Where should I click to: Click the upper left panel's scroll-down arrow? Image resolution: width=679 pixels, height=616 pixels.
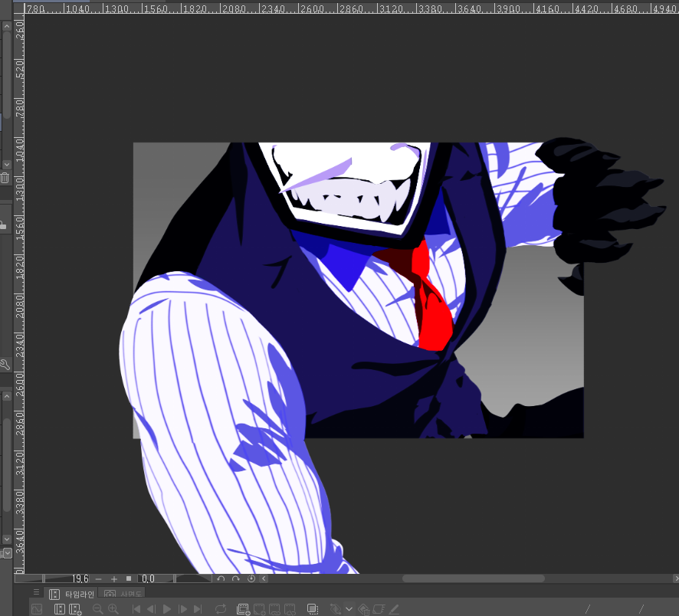(6, 165)
